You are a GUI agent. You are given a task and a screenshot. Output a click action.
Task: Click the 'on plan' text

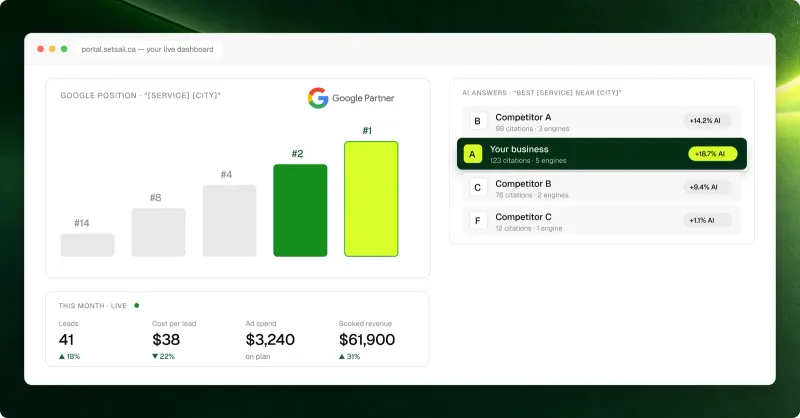click(x=258, y=357)
